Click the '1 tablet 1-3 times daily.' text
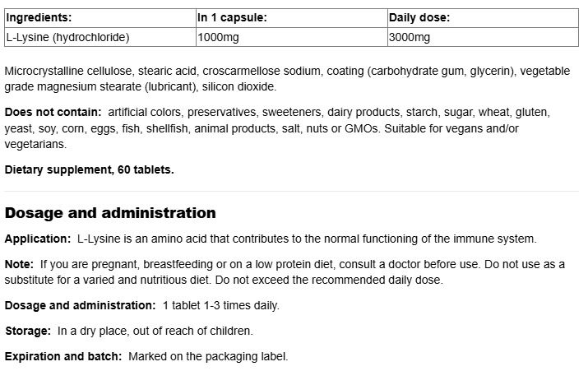 220,305
